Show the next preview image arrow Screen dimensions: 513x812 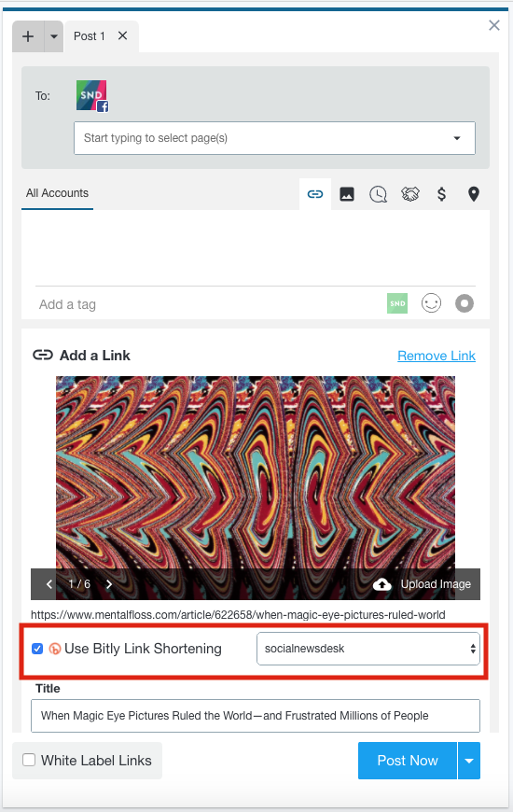(109, 584)
